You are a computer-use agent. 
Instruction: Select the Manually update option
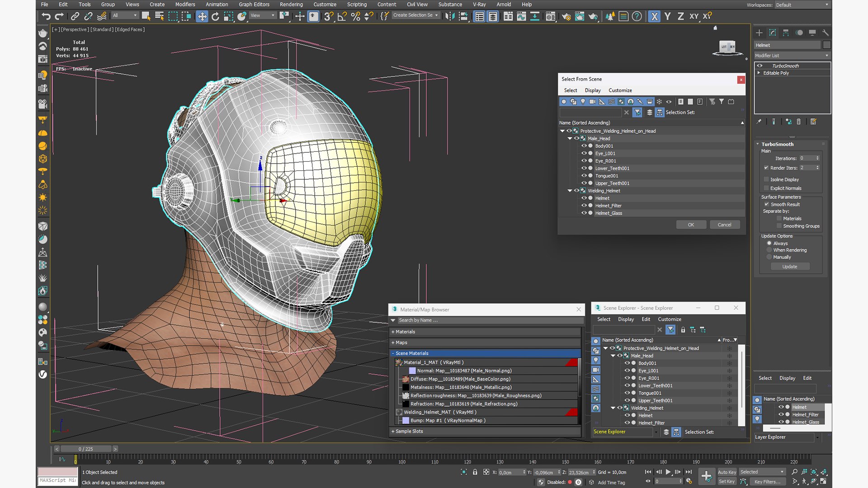[x=769, y=257]
